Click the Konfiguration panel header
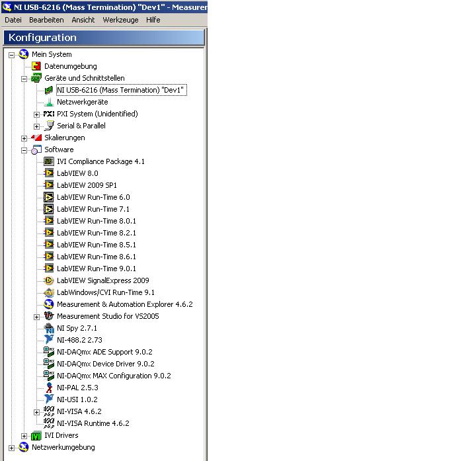The height and width of the screenshot is (461, 476). (x=104, y=38)
